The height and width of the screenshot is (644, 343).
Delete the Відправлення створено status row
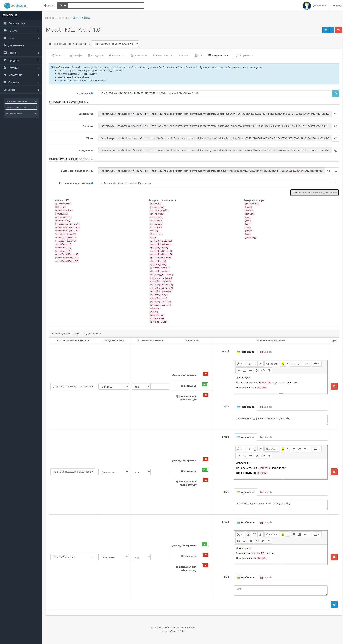[x=334, y=386]
